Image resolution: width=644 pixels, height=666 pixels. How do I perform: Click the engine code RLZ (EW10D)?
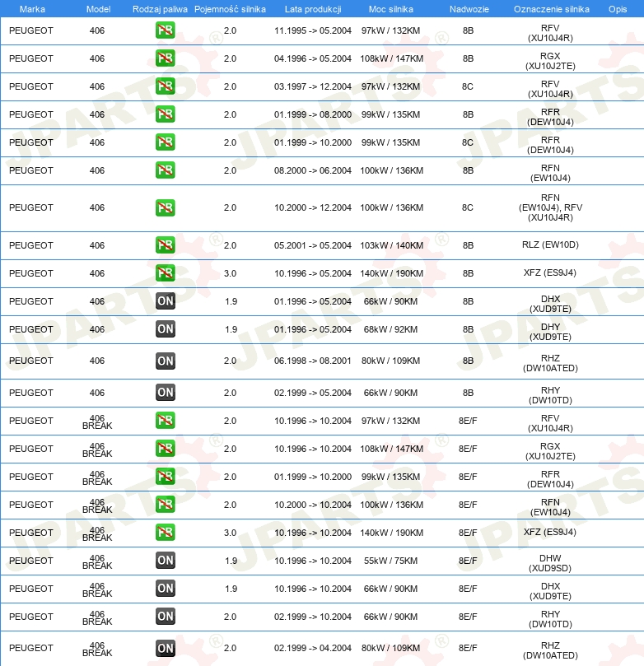pos(550,245)
